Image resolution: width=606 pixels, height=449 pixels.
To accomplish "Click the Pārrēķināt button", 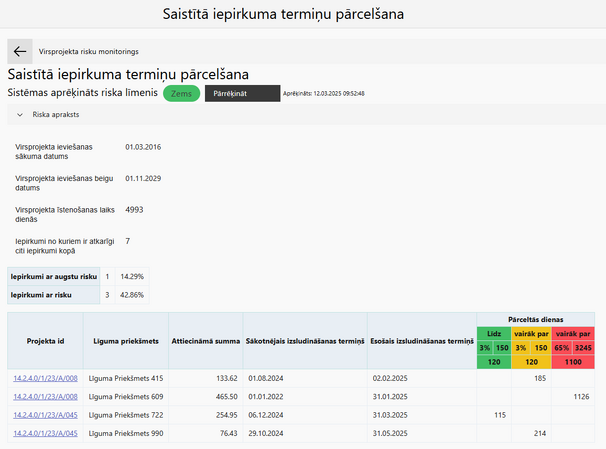I will pyautogui.click(x=242, y=94).
